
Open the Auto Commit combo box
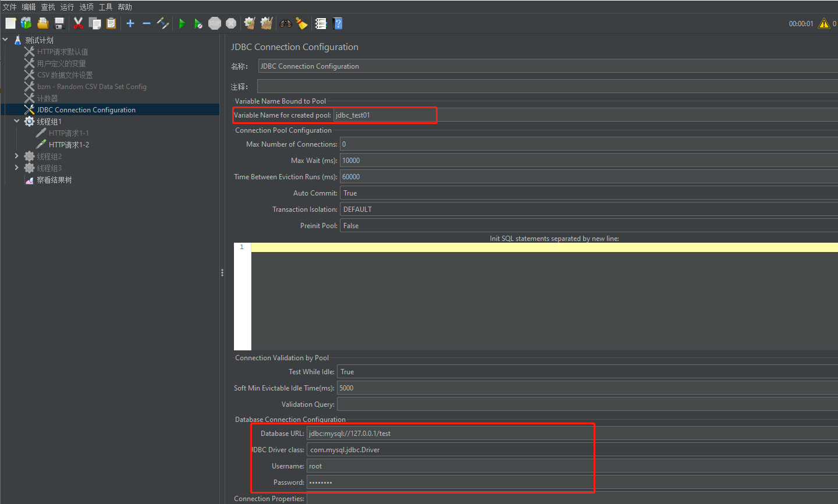coord(589,193)
